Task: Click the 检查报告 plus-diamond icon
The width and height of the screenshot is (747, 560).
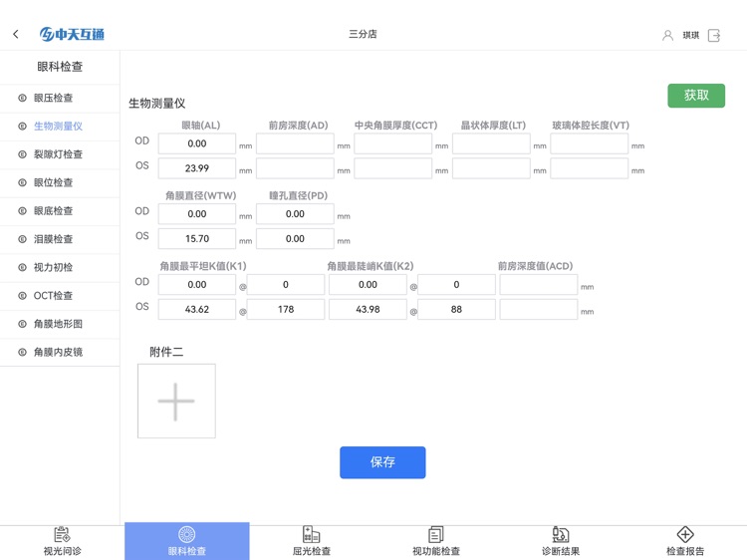Action: 685,535
